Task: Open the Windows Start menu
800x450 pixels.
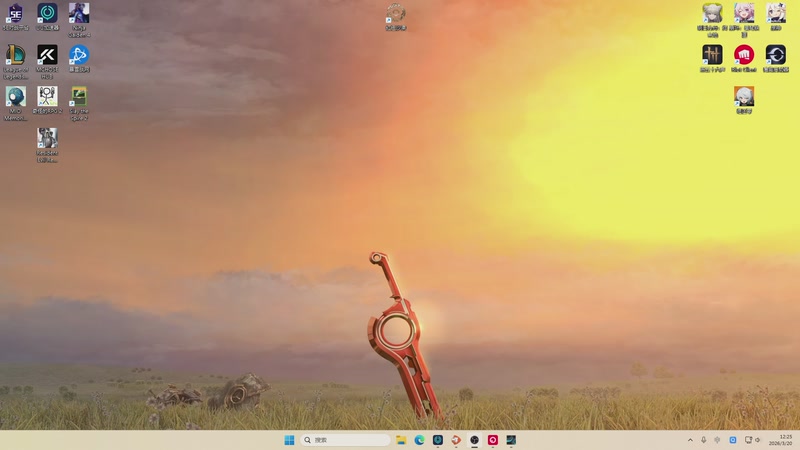Action: 289,440
